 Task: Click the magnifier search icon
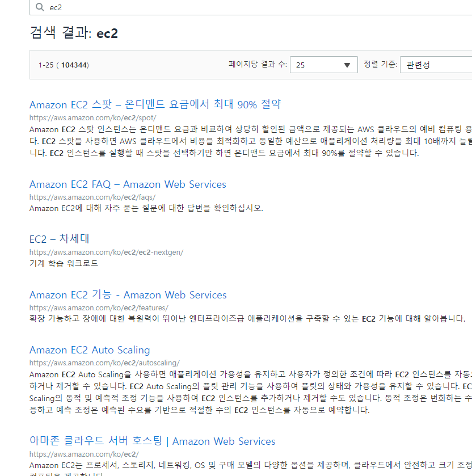coord(40,7)
